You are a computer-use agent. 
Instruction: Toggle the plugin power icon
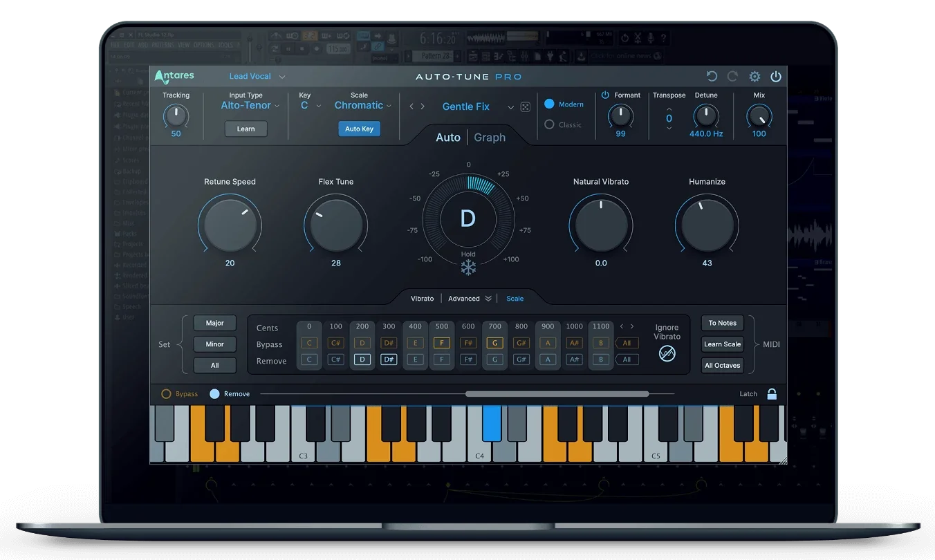[776, 77]
